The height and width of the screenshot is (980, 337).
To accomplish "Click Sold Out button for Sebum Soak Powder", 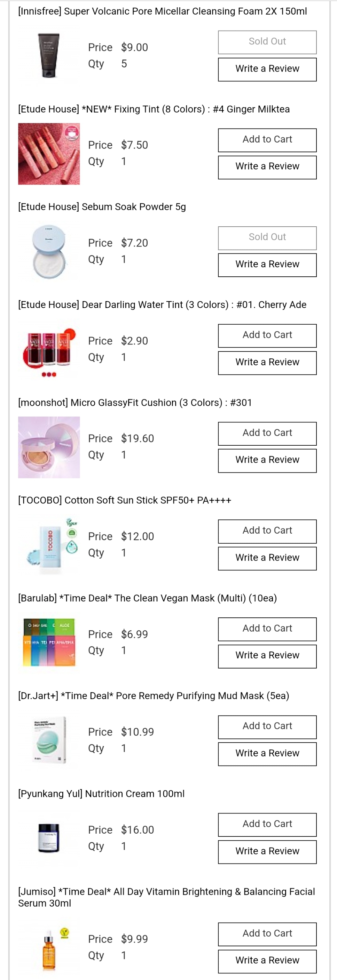I will point(267,237).
